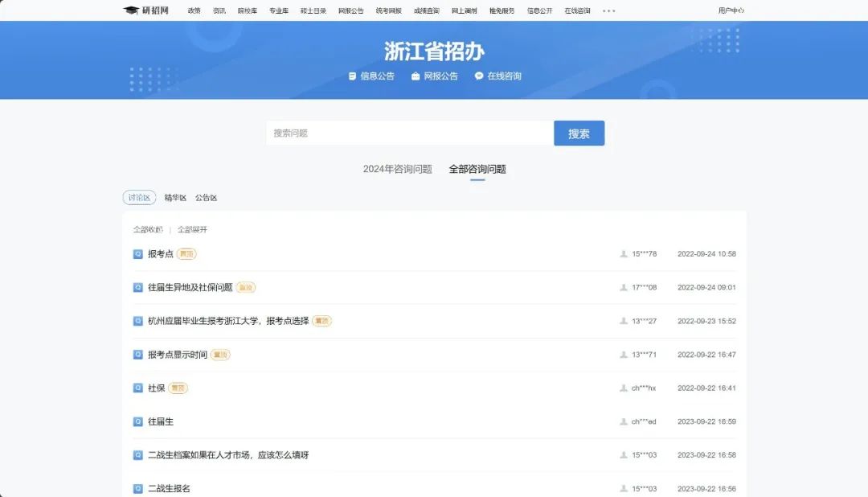The width and height of the screenshot is (868, 497).
Task: Click the username 17***08
Action: point(645,288)
